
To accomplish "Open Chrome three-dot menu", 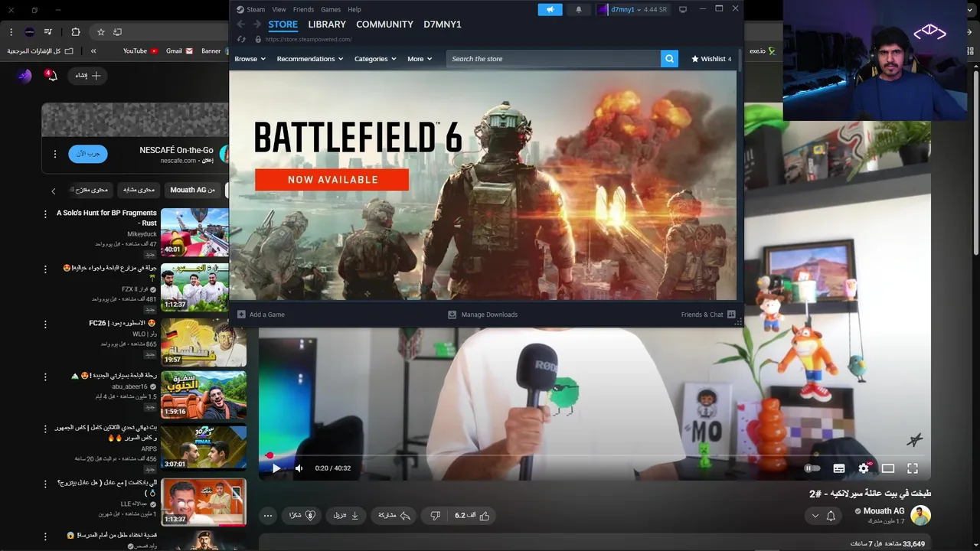I will [11, 32].
